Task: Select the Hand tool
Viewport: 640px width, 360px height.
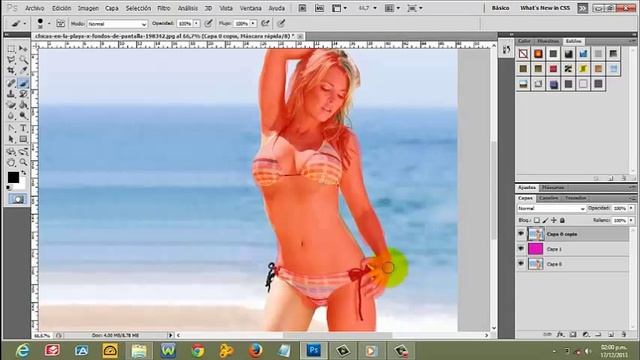Action: tap(11, 163)
